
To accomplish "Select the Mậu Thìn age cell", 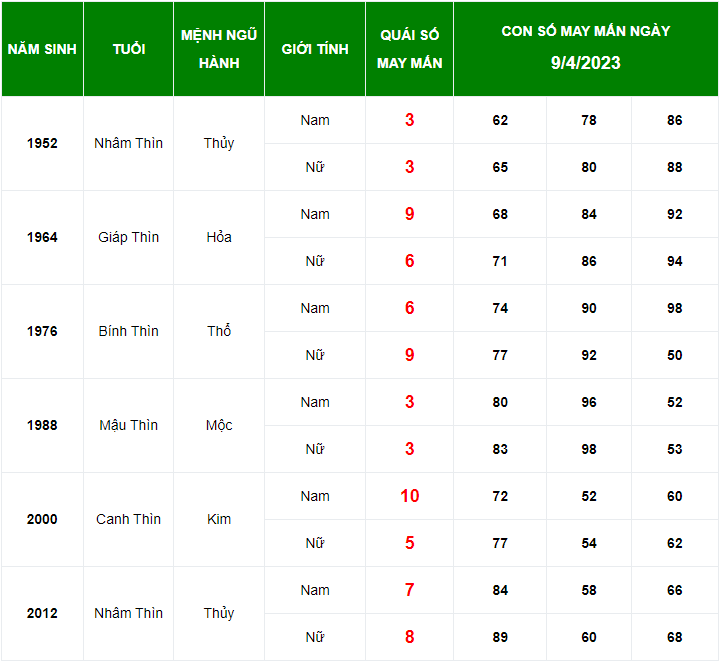I will (x=128, y=425).
